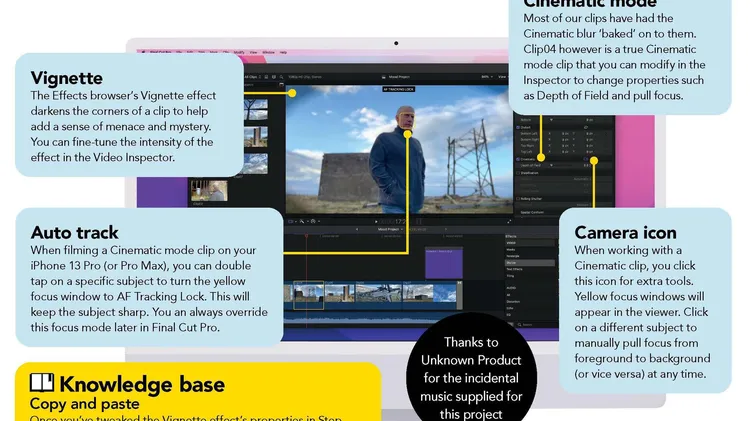Open the View menu in the menu bar

pos(254,52)
